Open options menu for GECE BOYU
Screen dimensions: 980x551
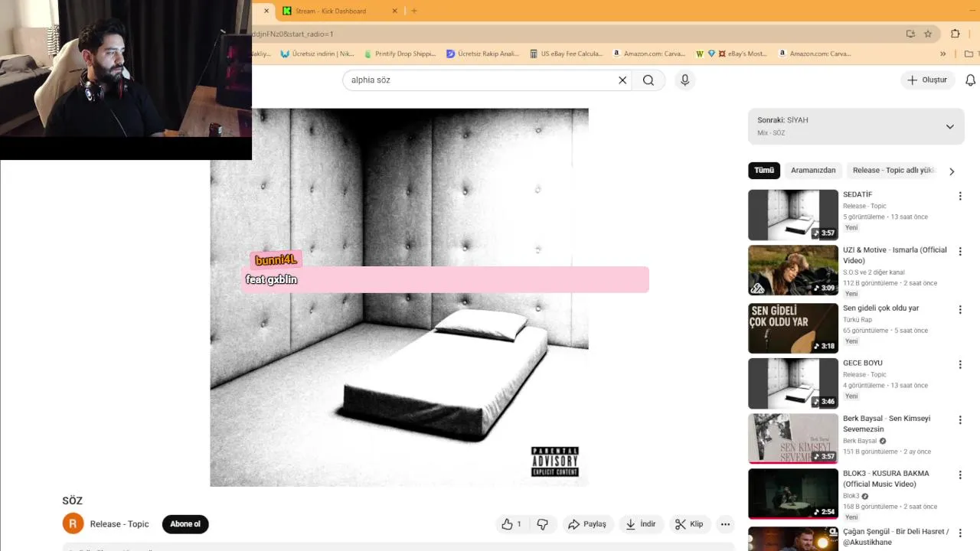pos(959,365)
